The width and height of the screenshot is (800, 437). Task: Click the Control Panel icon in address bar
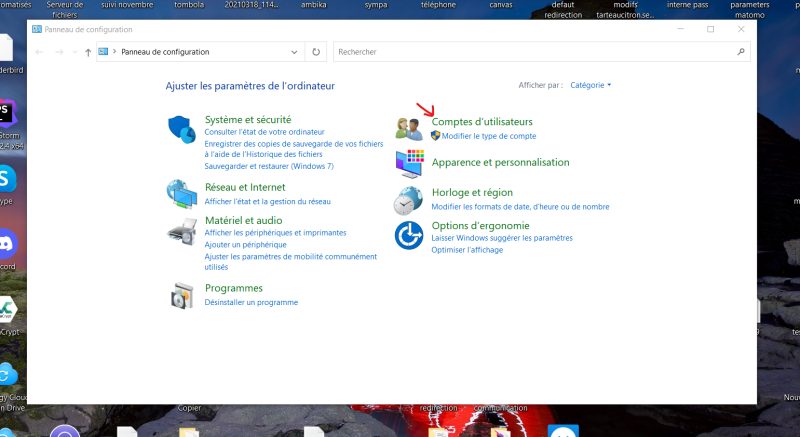[103, 52]
